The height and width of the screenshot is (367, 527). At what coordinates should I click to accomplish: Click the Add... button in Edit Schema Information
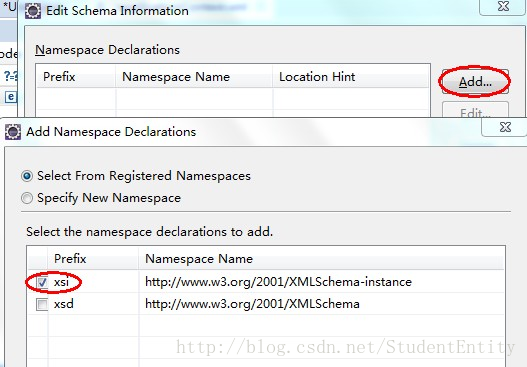[475, 82]
